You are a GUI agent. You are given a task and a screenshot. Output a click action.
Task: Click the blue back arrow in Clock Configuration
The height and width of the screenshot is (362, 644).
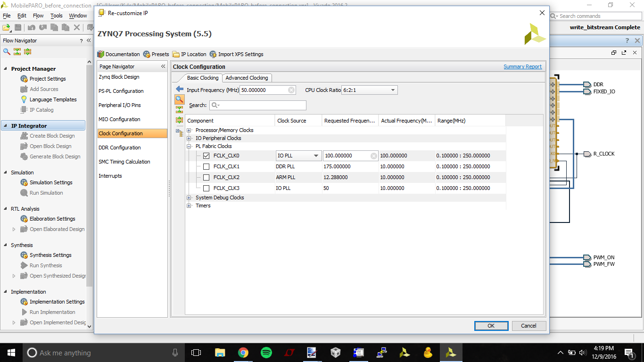[179, 89]
